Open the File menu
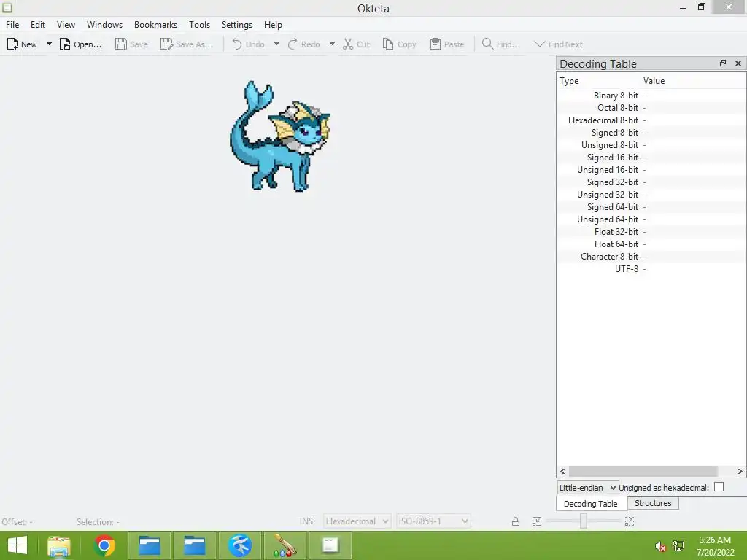 (12, 25)
